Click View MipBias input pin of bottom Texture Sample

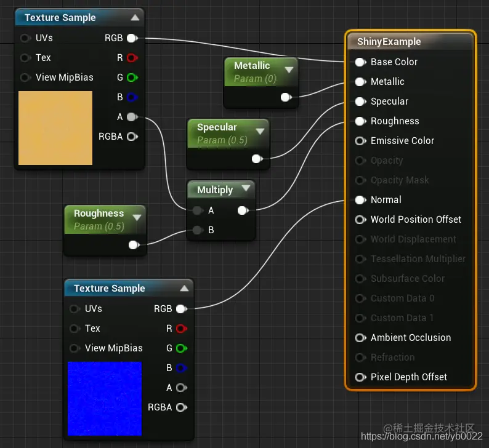(75, 348)
